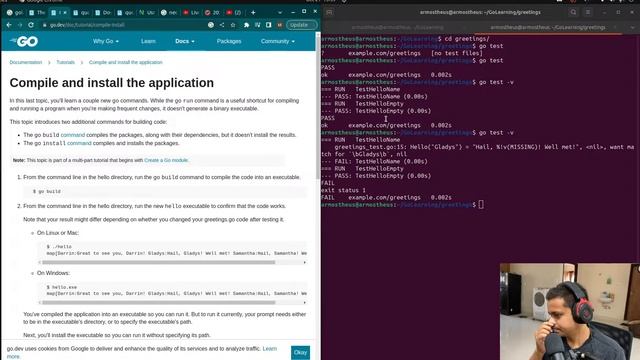Click the Tutorials breadcrumb link
Screen dimensions: 640x360
[x=65, y=62]
